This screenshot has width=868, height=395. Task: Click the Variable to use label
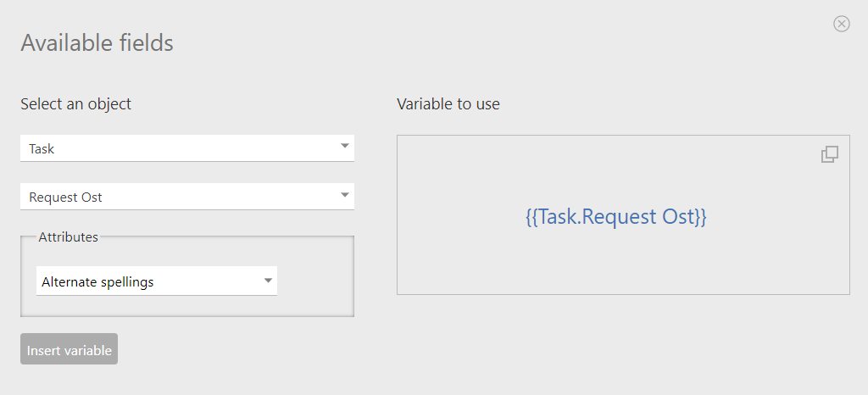click(448, 103)
